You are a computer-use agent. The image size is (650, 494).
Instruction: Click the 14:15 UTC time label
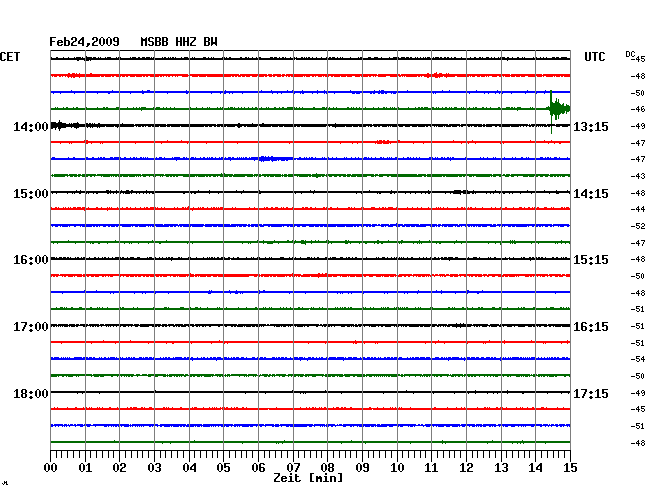click(x=591, y=193)
